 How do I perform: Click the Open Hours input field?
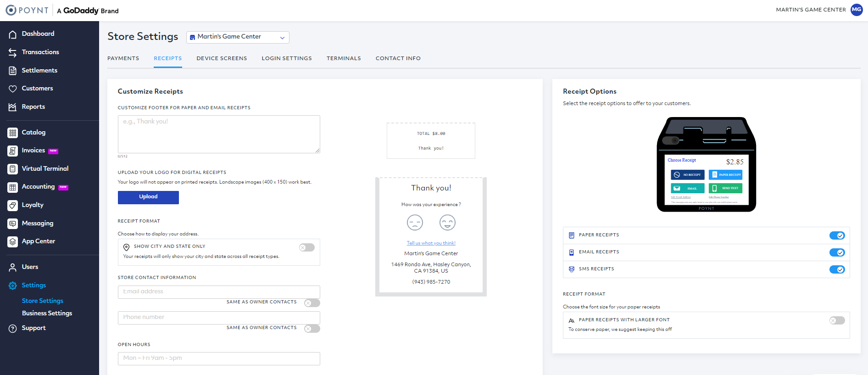[x=219, y=358]
